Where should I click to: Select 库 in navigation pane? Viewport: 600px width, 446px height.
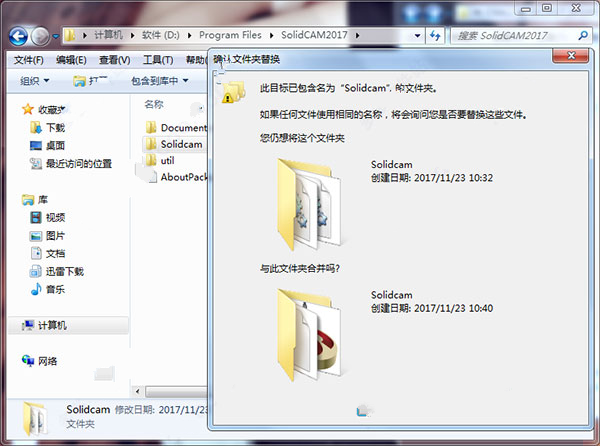pos(42,200)
